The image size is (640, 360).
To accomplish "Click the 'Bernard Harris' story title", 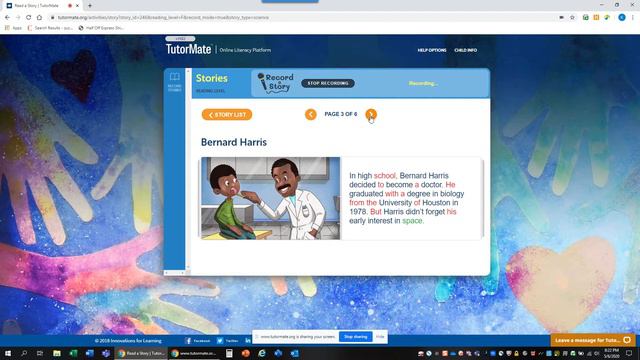I will (234, 142).
